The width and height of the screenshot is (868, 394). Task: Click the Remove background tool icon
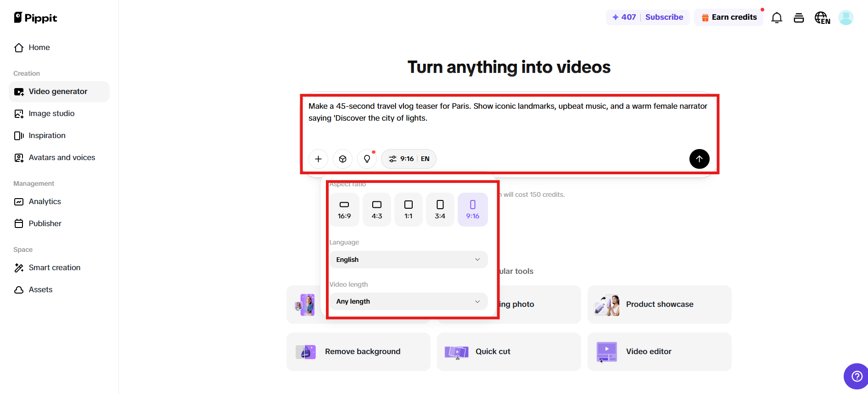coord(306,352)
